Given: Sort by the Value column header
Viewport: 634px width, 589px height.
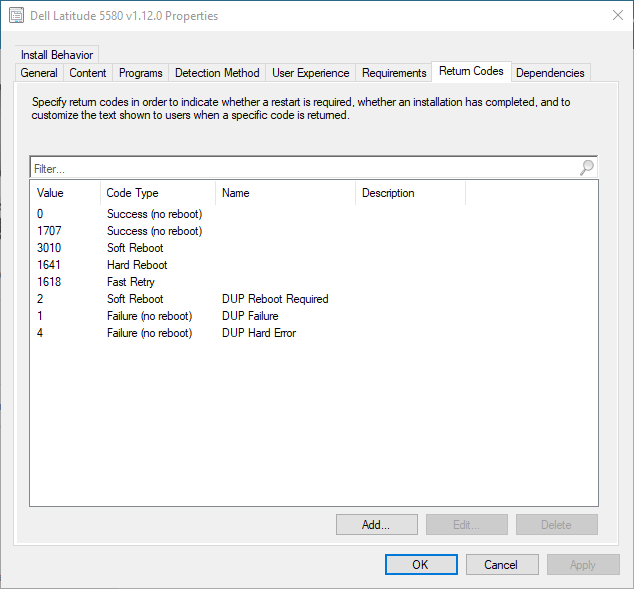Looking at the screenshot, I should point(65,193).
